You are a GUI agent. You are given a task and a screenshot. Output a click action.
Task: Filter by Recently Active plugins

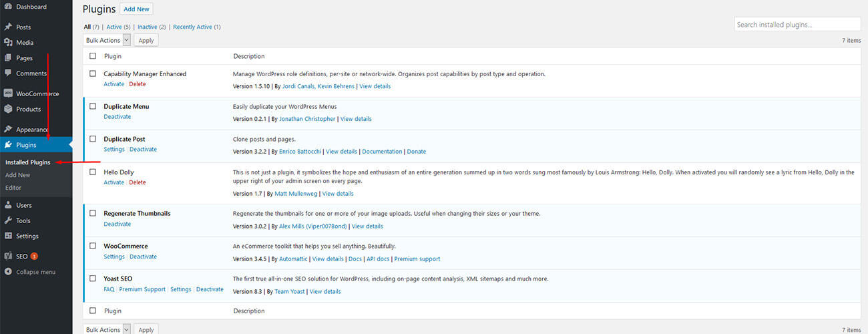coord(196,27)
